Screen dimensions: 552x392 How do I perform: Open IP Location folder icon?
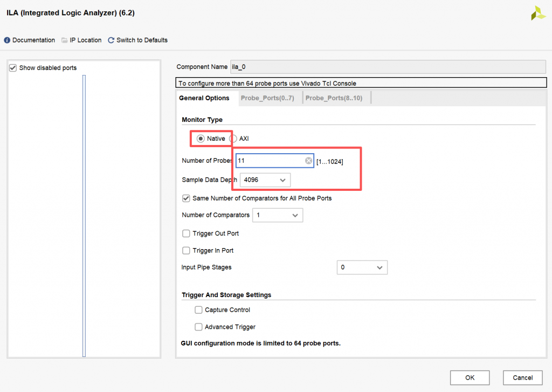(x=65, y=40)
